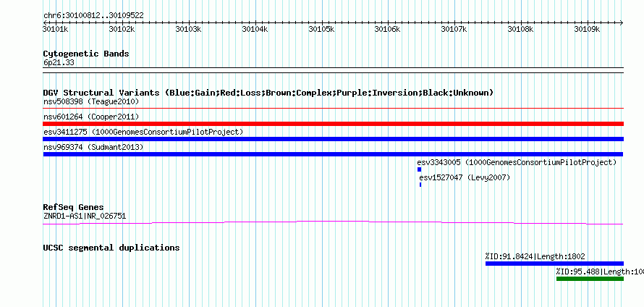Click the 30108k ruler tick
644x307 pixels.
pyautogui.click(x=521, y=29)
